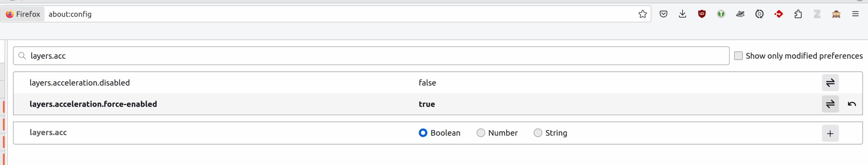This screenshot has width=868, height=165.
Task: Select the Number type radio button
Action: point(481,133)
